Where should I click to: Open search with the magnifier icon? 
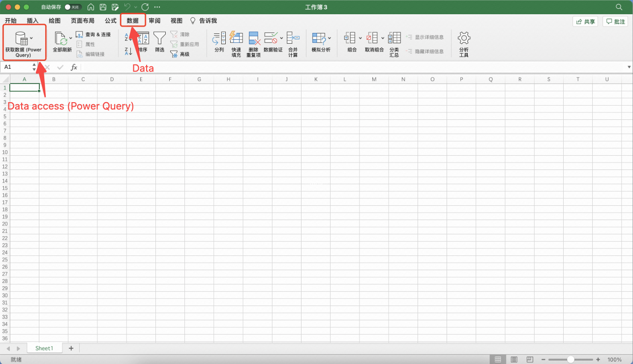click(x=619, y=7)
